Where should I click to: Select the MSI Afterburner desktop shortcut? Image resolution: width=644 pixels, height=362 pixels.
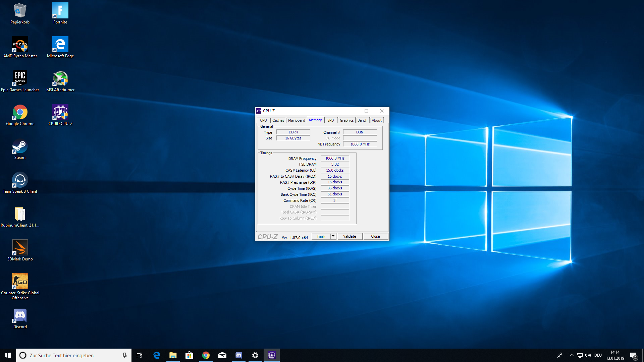pos(60,79)
